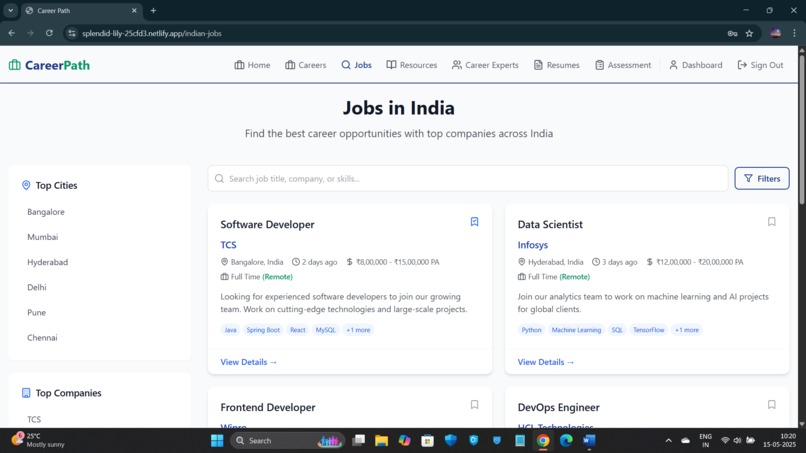
Task: Open Microsoft Edge from the taskbar
Action: (566, 441)
